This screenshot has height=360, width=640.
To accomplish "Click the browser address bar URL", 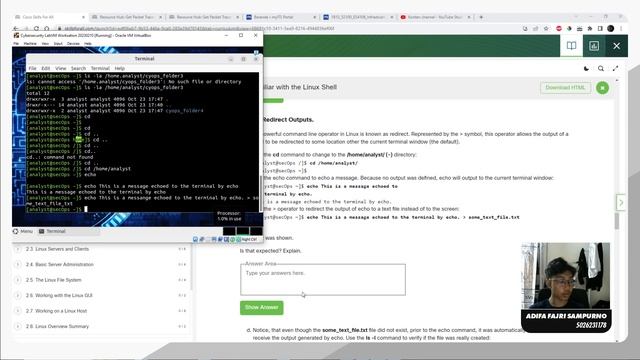I will (199, 29).
